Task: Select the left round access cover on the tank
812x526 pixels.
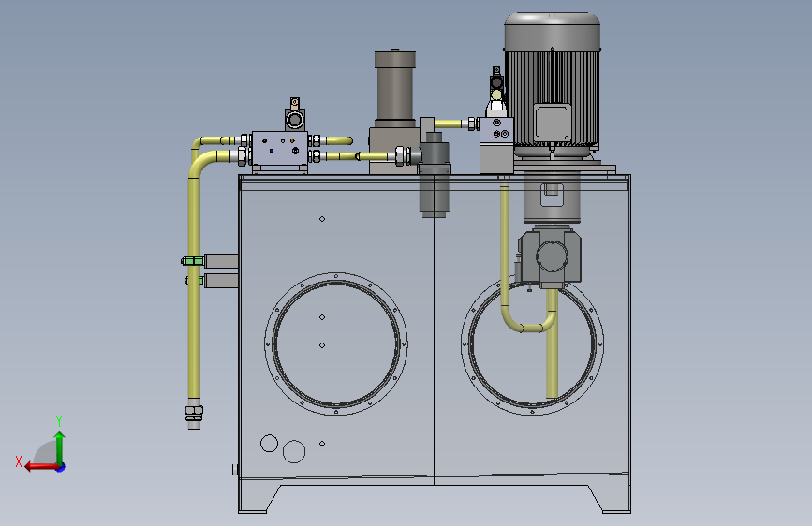Action: (x=336, y=343)
